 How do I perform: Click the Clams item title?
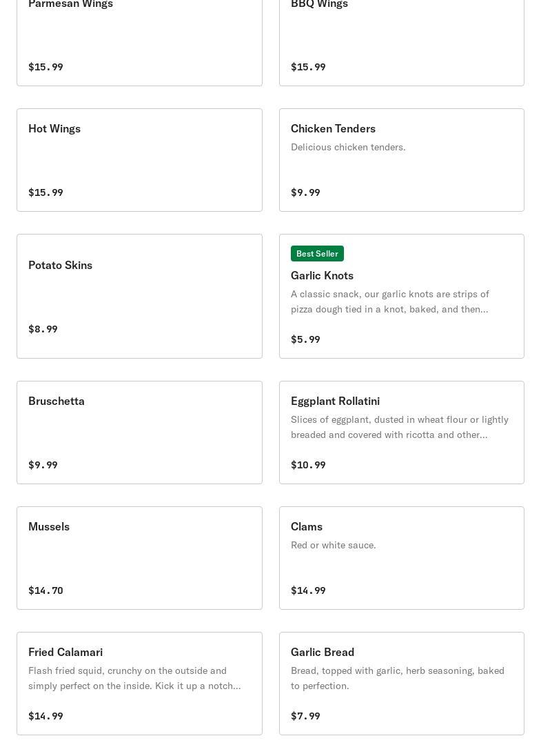[x=307, y=527]
